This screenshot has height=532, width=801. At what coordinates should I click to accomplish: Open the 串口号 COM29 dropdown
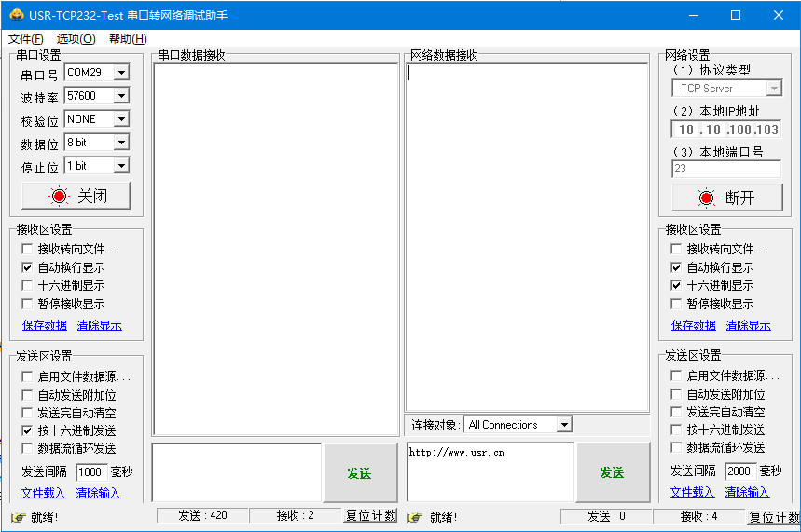pos(121,73)
